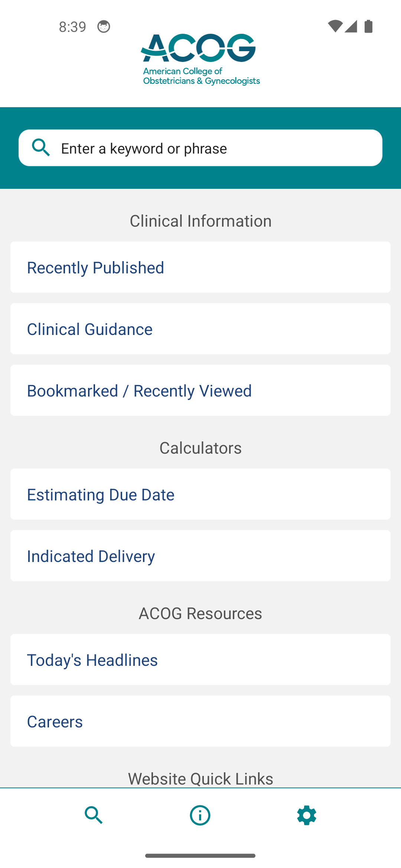Open the info icon in bottom bar
The image size is (401, 868).
click(200, 815)
